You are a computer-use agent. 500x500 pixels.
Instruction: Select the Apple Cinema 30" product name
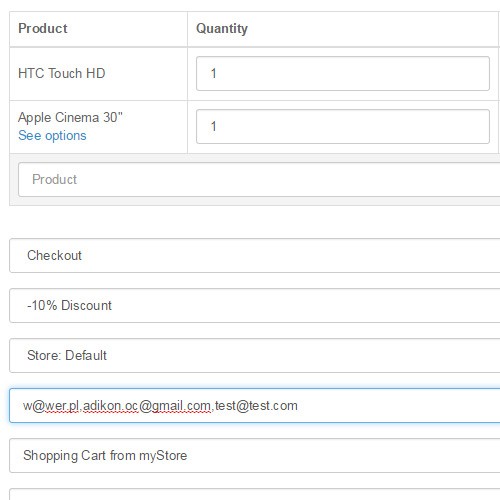coord(70,118)
